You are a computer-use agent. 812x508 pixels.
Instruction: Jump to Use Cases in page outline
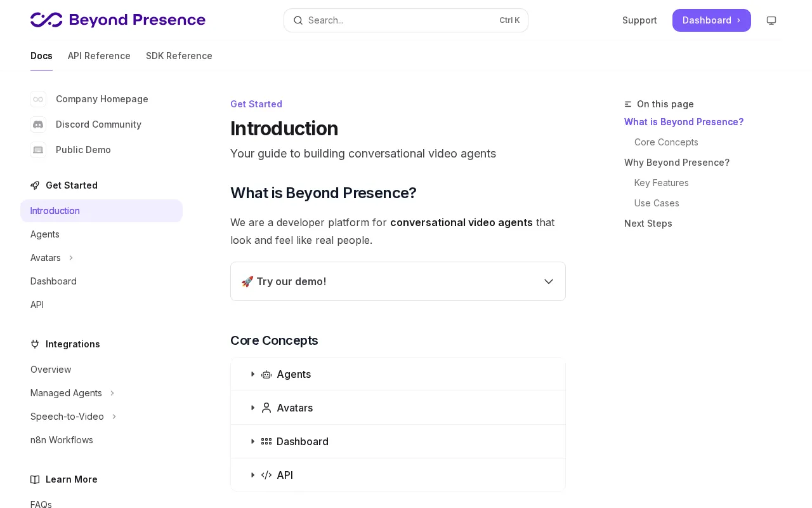tap(657, 203)
